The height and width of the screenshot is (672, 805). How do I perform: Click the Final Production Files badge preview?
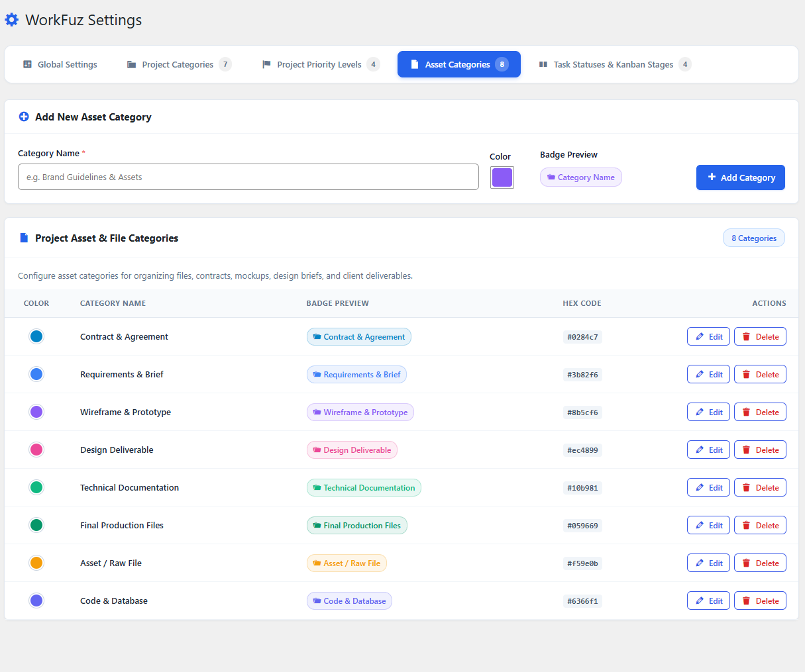[357, 525]
